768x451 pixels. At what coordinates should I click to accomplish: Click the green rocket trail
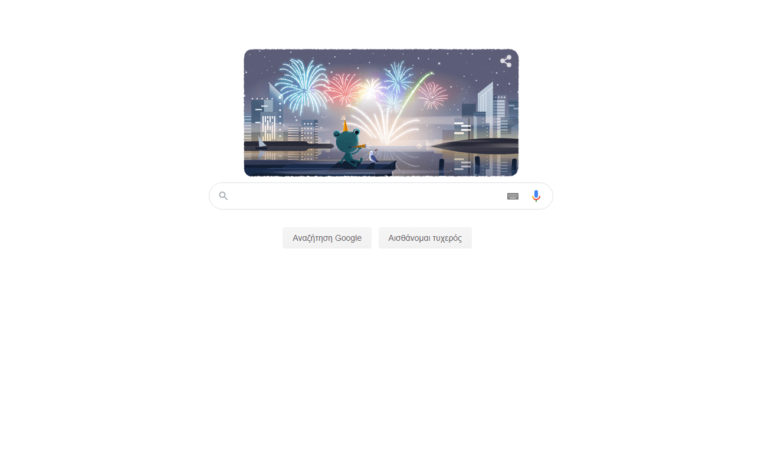412,98
